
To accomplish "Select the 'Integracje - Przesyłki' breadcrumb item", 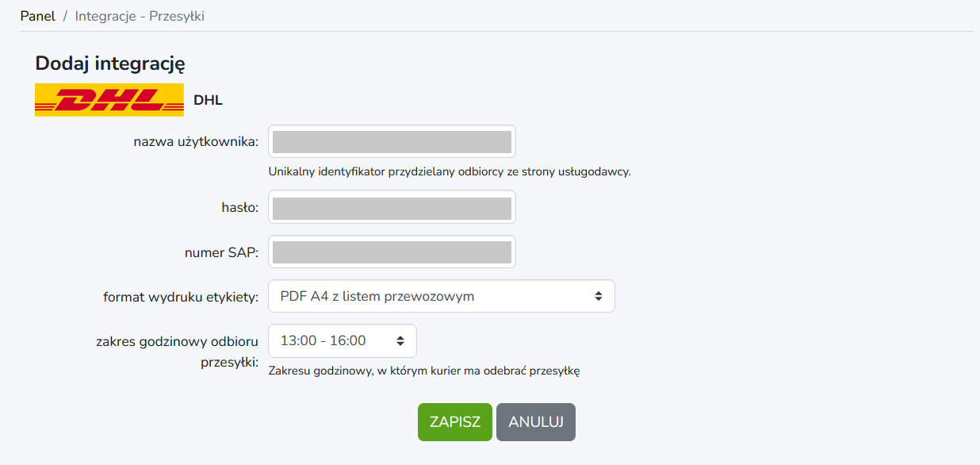I will point(140,16).
